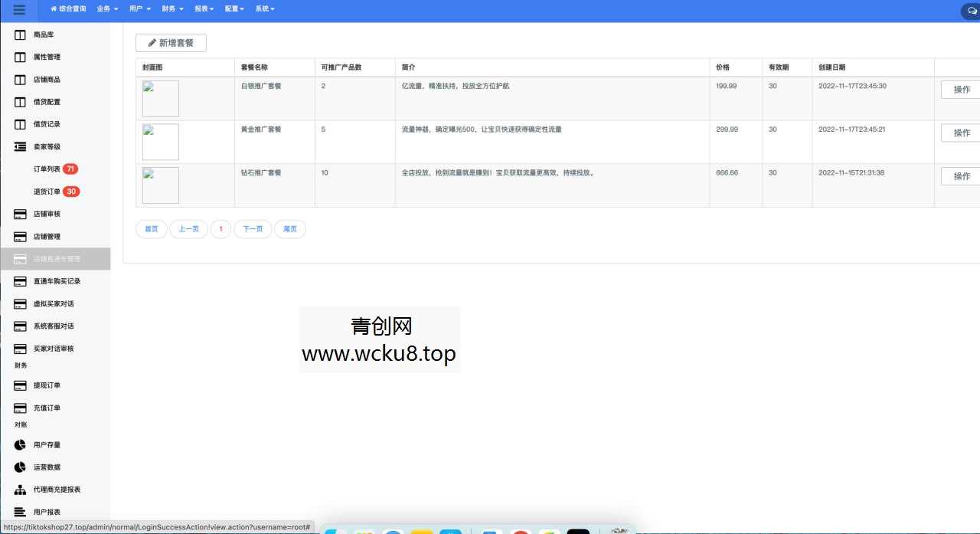Click the 虚拟买家对话 icon
The width and height of the screenshot is (980, 534).
19,303
